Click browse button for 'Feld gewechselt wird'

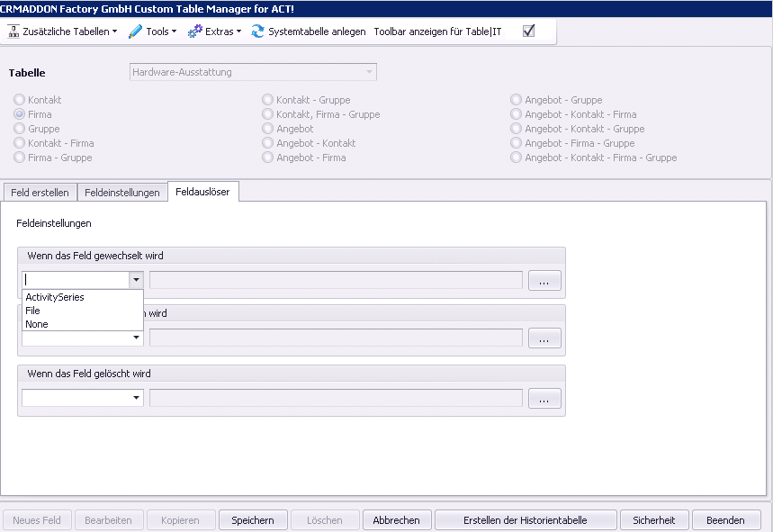[x=544, y=280]
